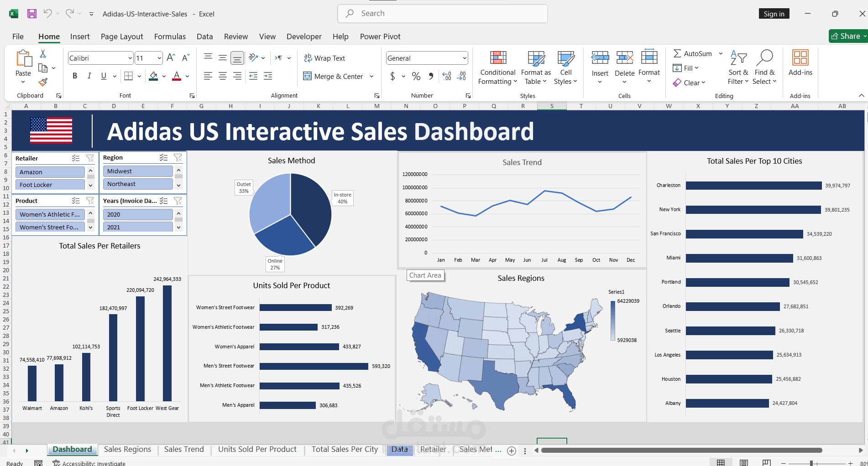Open the Power Pivot tab
Screen dimensions: 868x466
point(380,36)
